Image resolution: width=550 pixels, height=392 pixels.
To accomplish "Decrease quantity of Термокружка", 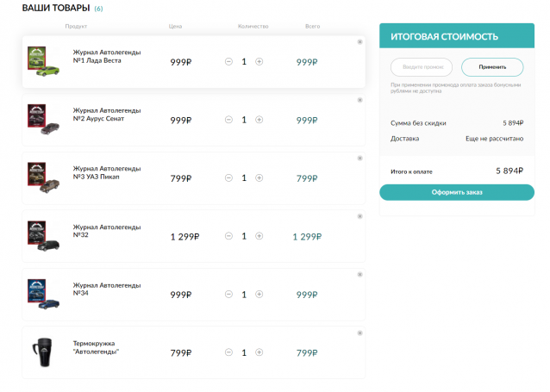I will [228, 352].
